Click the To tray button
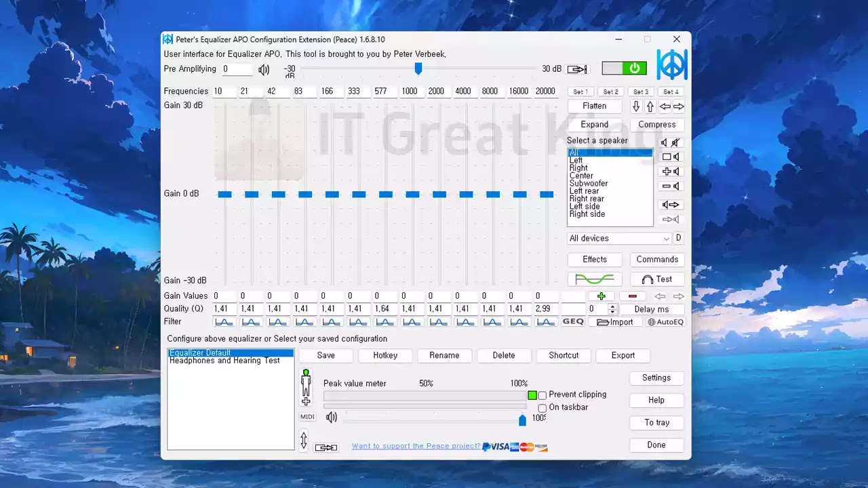Image resolution: width=868 pixels, height=488 pixels. (x=656, y=423)
